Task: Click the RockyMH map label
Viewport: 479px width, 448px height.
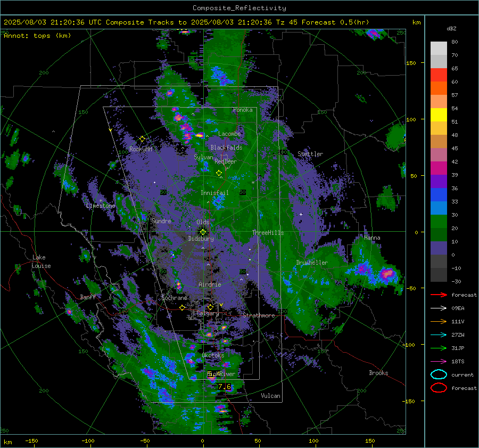Action: tap(141, 149)
